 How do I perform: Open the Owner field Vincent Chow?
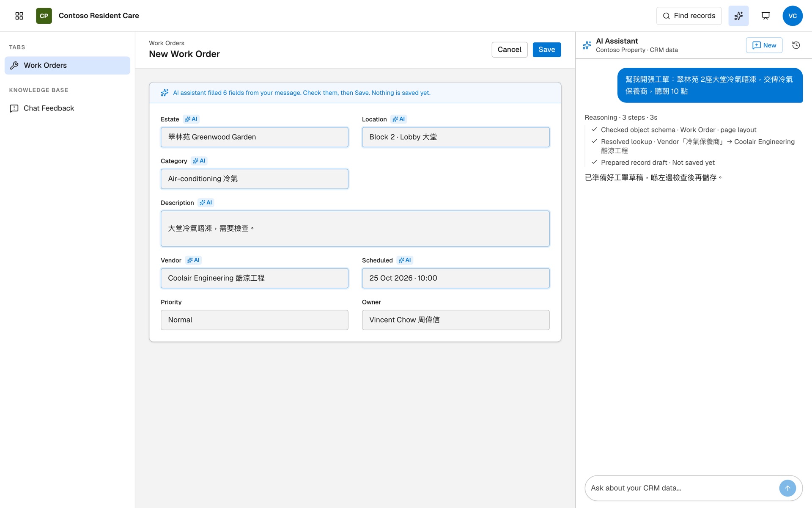[x=455, y=320]
